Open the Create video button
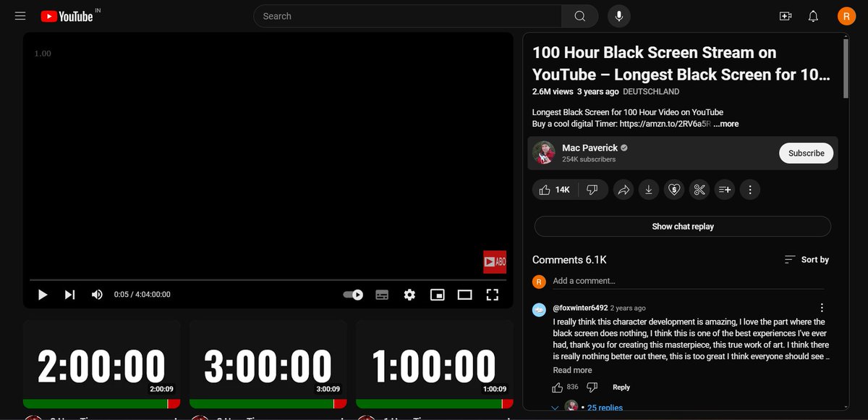The image size is (868, 420). click(x=786, y=16)
